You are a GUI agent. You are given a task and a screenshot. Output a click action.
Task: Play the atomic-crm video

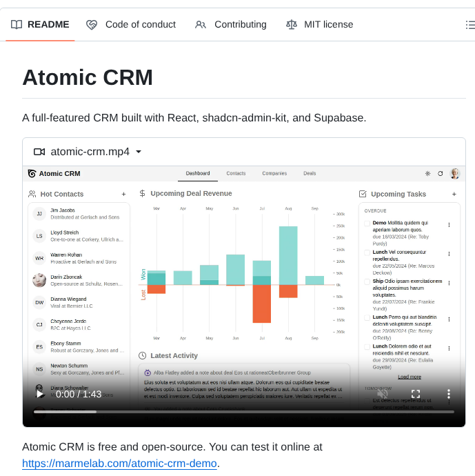coord(40,394)
